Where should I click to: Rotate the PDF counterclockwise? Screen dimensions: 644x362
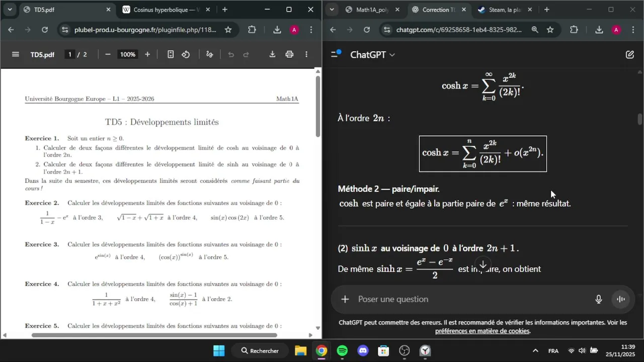[186, 54]
